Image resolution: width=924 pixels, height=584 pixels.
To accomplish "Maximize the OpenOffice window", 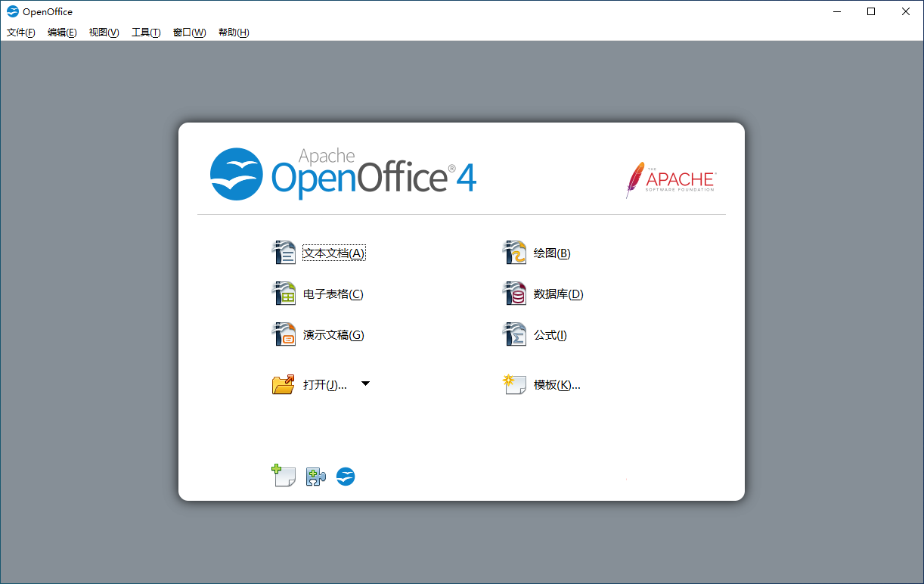I will point(871,11).
